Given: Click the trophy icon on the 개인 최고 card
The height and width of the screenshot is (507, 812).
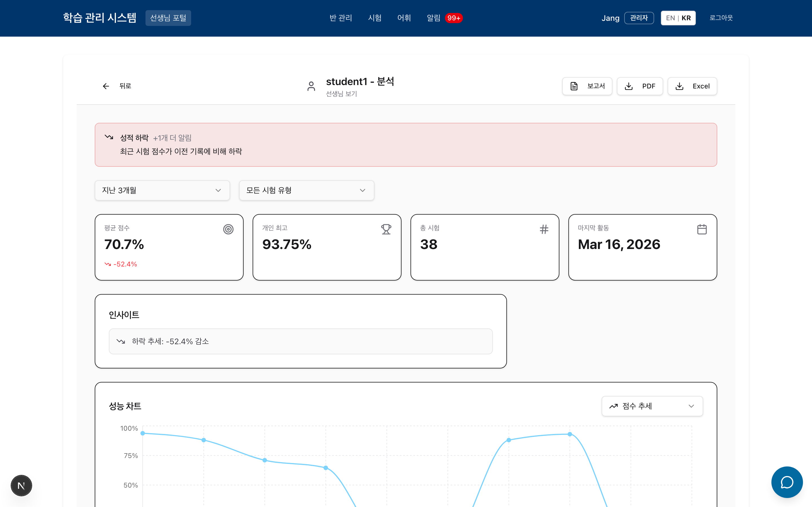Looking at the screenshot, I should click(x=386, y=229).
